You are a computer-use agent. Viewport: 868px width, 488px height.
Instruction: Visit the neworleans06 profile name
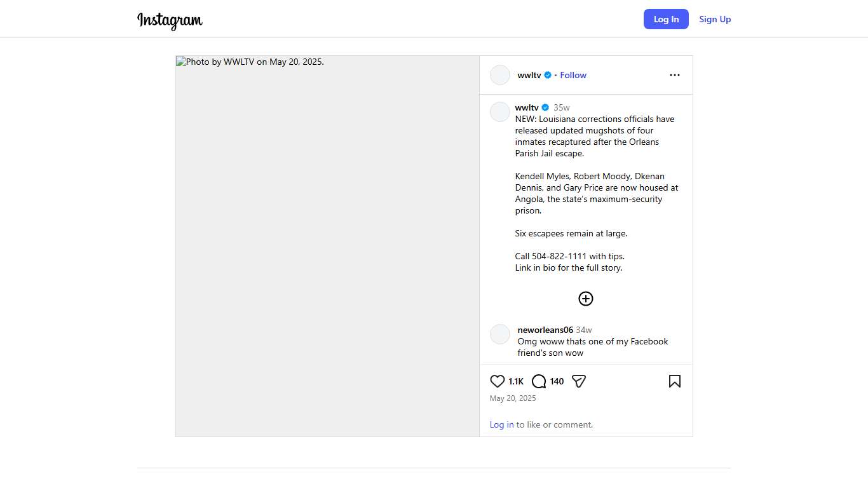coord(545,330)
